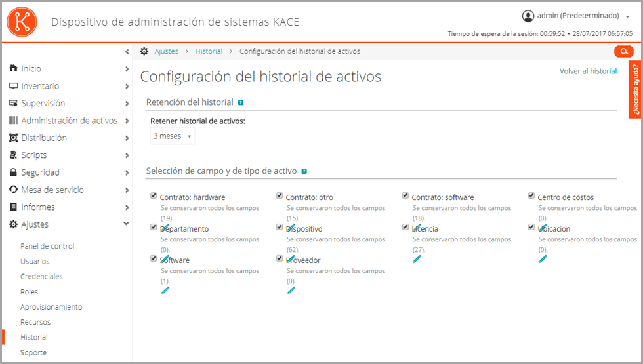643x364 pixels.
Task: Expand the Inicio menu arrow
Action: (x=127, y=70)
